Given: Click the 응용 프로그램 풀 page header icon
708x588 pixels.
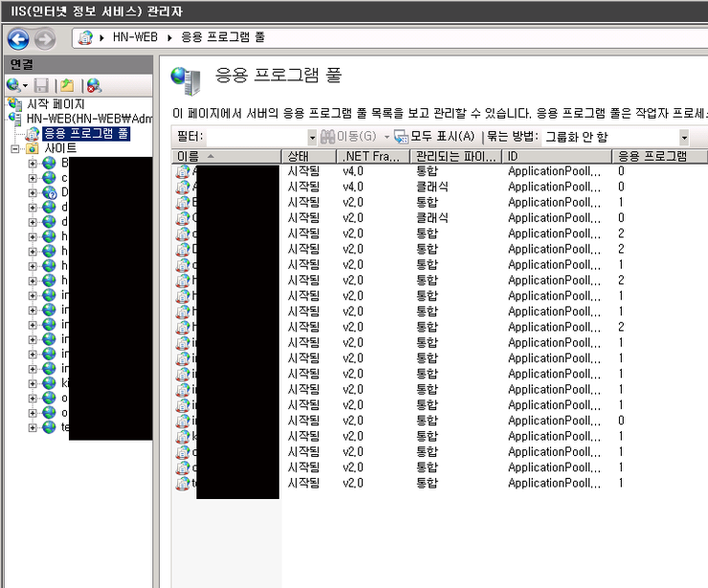Looking at the screenshot, I should (186, 80).
